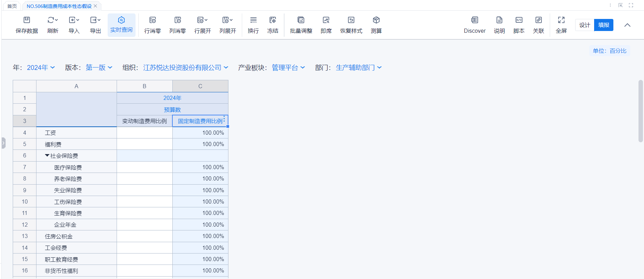Open the Discover panel icon

coord(474,20)
